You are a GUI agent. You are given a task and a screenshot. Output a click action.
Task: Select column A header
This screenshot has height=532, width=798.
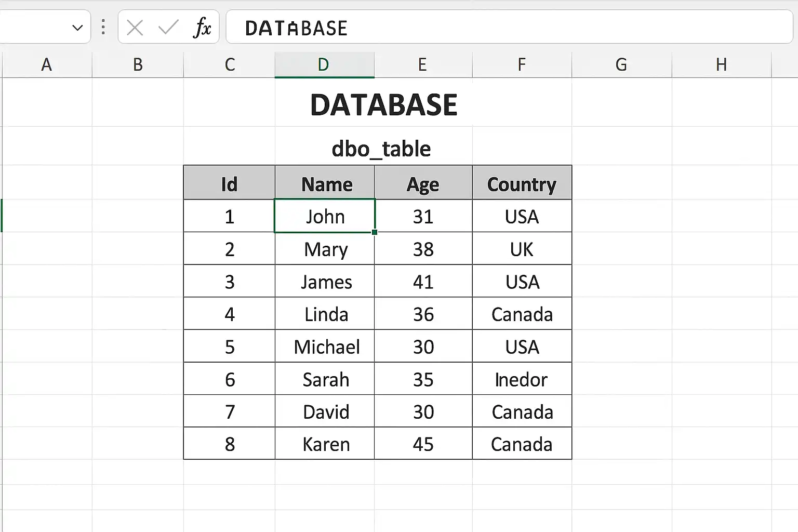click(47, 64)
